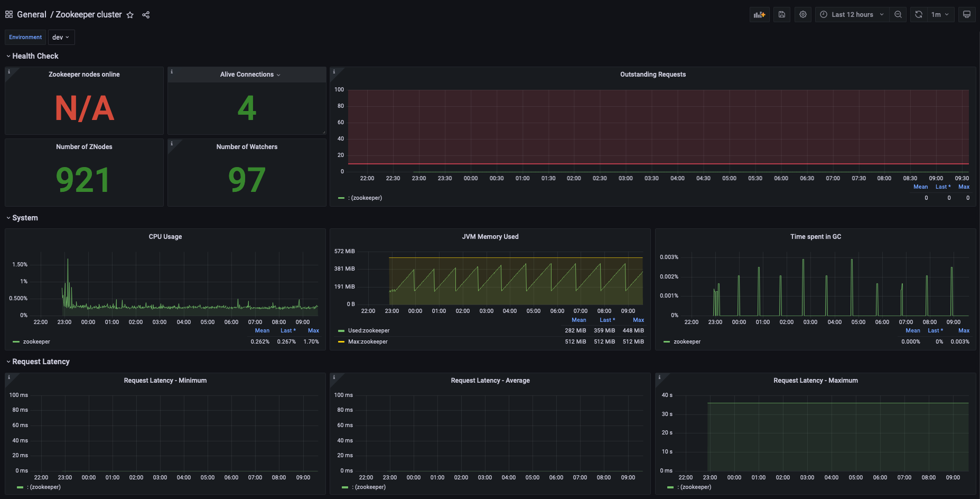
Task: Open the dev environment dropdown
Action: click(61, 37)
